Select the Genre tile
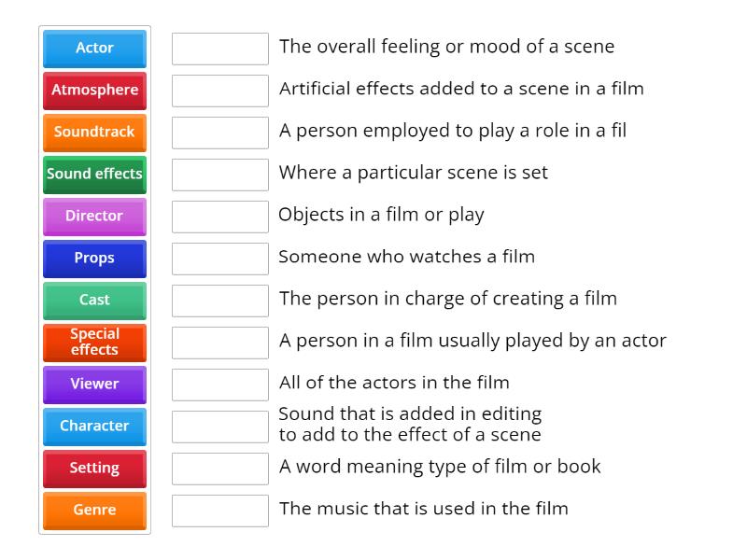The image size is (747, 560). [x=93, y=510]
